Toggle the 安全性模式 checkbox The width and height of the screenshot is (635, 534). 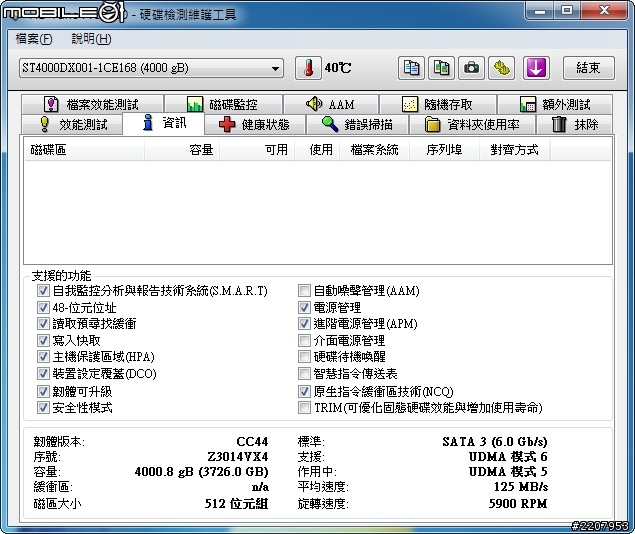(43, 407)
